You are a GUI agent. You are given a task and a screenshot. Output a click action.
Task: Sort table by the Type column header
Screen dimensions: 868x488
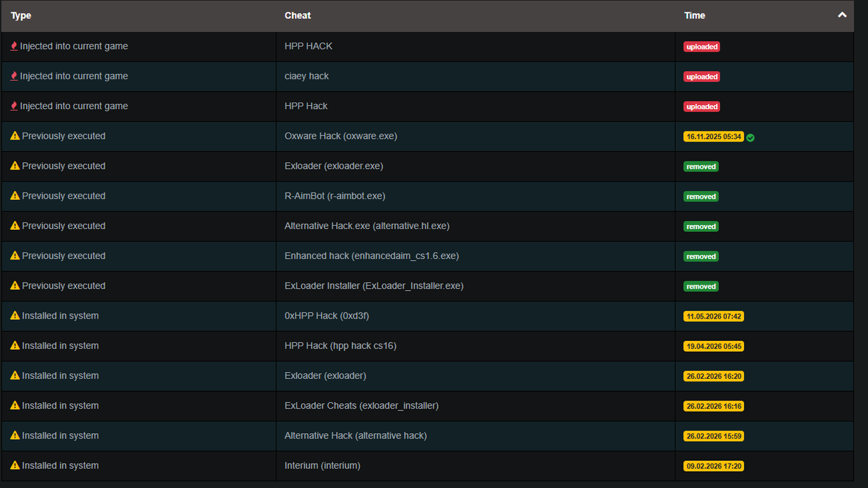tap(21, 16)
